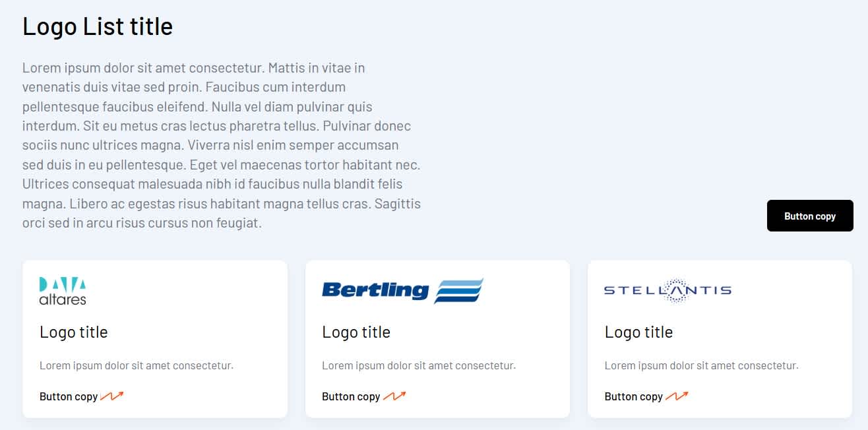Select "Logo title" heading under the Stellantis logo

click(638, 332)
